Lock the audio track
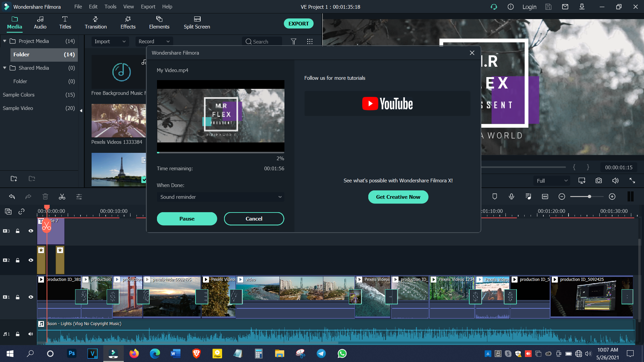644x362 pixels. [x=17, y=334]
